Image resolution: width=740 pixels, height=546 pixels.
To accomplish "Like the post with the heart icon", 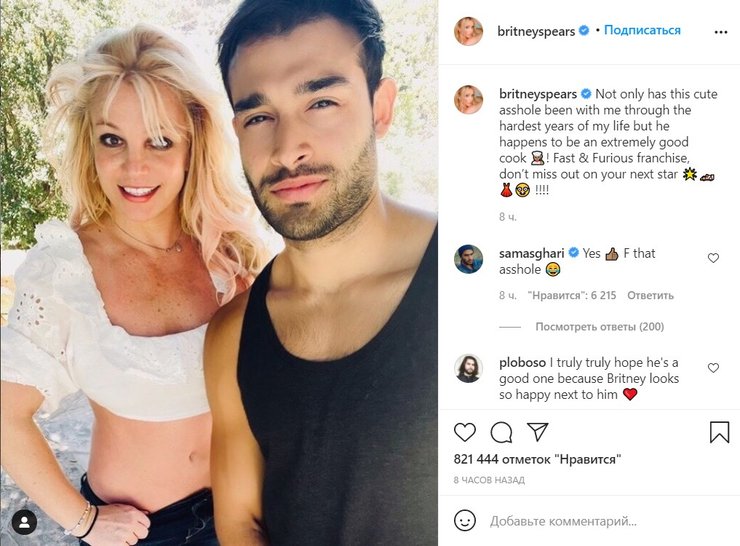I will coord(465,432).
